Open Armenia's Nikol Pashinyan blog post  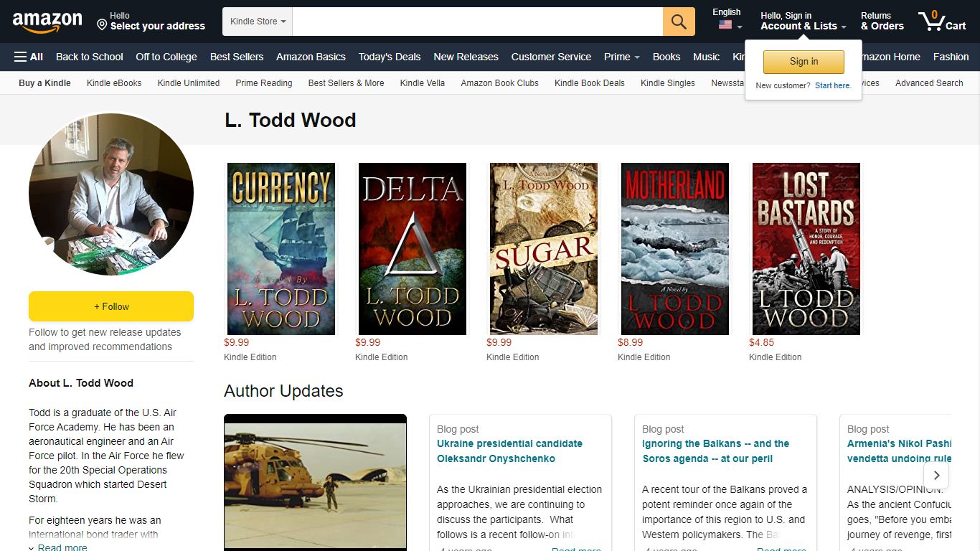tap(899, 451)
